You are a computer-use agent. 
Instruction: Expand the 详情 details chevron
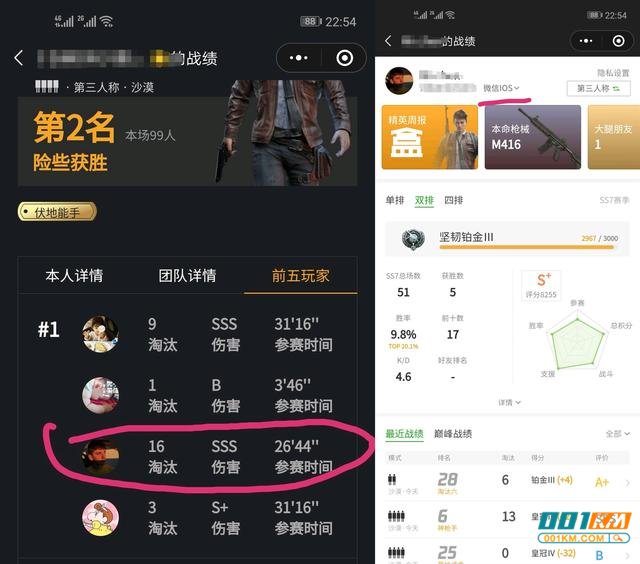pos(509,403)
